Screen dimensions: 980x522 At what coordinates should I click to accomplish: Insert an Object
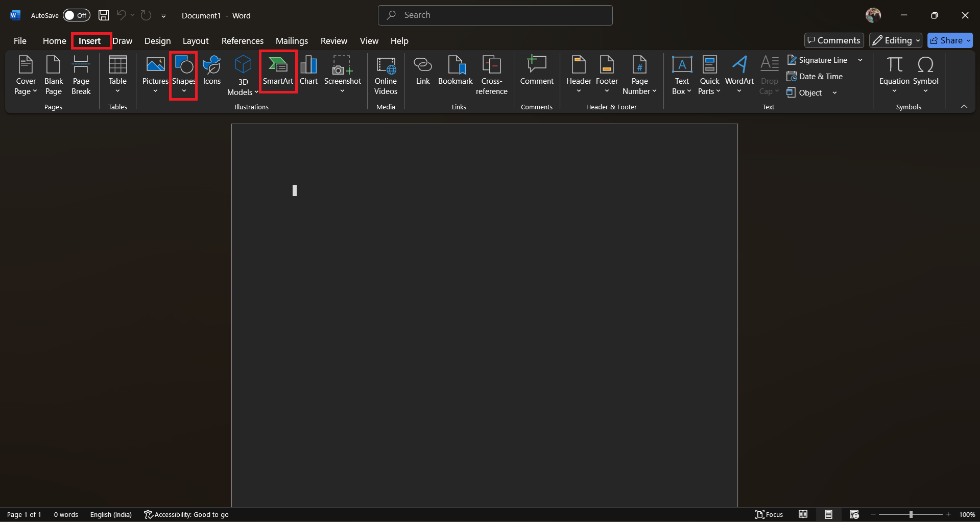(805, 93)
